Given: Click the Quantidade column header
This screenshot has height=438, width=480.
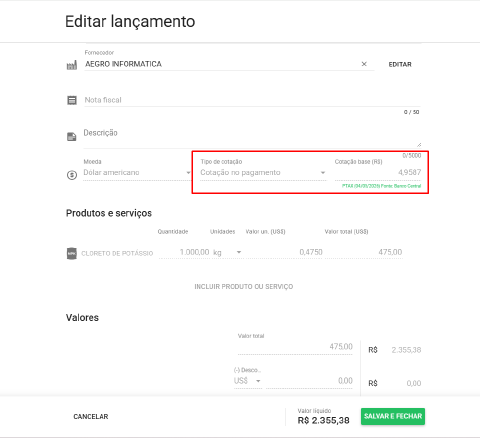Looking at the screenshot, I should (173, 232).
